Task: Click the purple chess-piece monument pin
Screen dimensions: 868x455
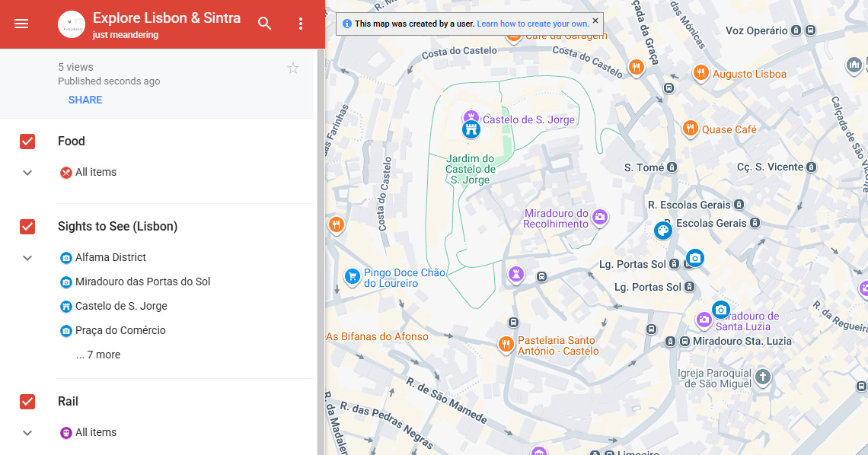Action: click(x=516, y=274)
